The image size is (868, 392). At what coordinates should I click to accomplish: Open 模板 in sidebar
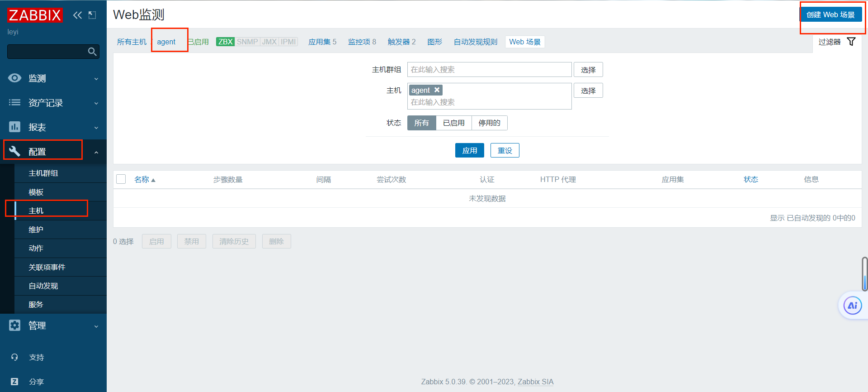point(61,192)
